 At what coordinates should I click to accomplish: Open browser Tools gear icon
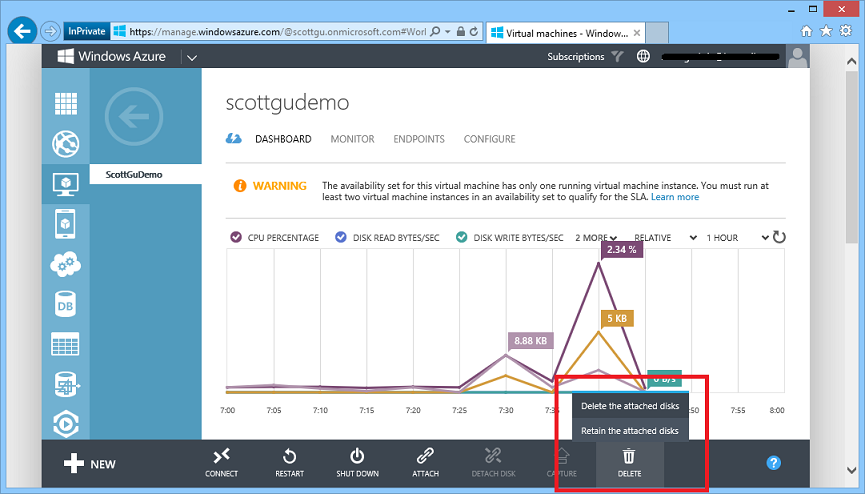pyautogui.click(x=846, y=30)
